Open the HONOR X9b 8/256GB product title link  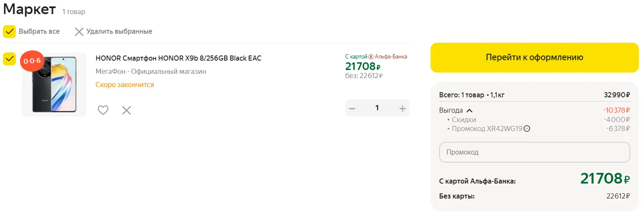(178, 58)
